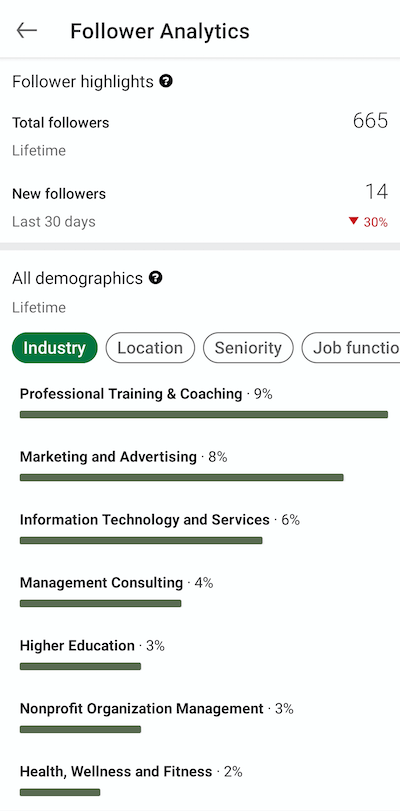Click the Total followers label
400x811 pixels.
(61, 123)
